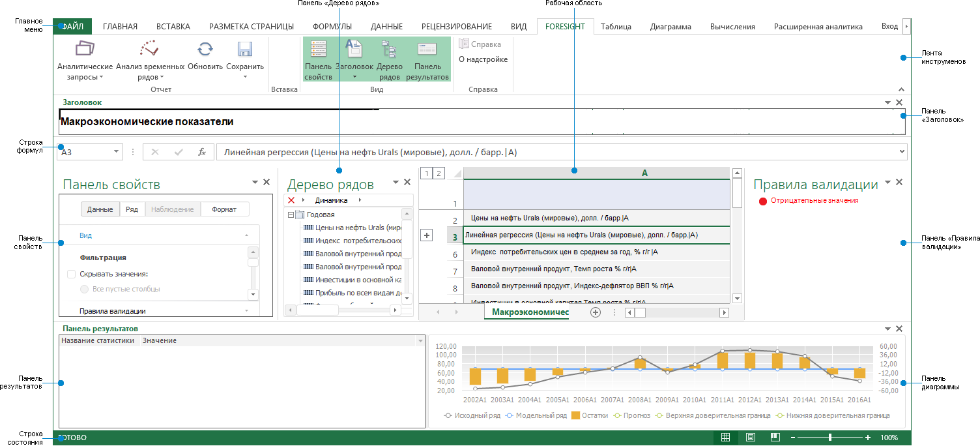Click the add new sheet plus button
Image resolution: width=980 pixels, height=446 pixels.
point(595,312)
